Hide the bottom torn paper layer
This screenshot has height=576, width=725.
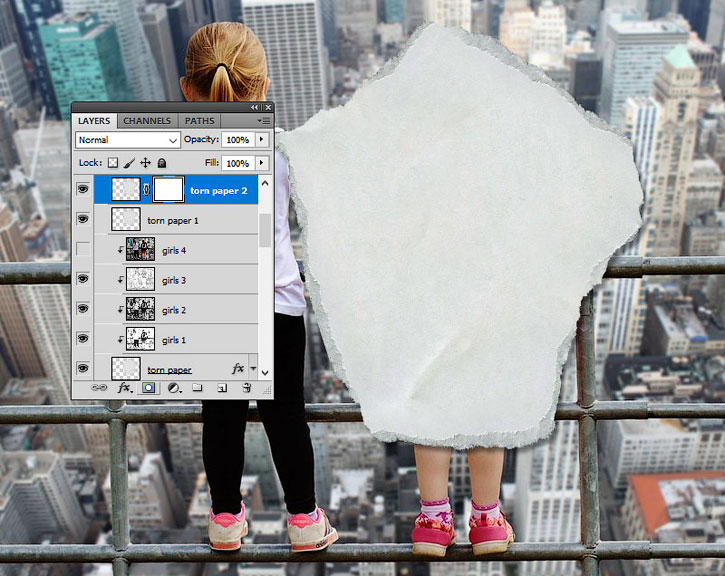point(83,368)
